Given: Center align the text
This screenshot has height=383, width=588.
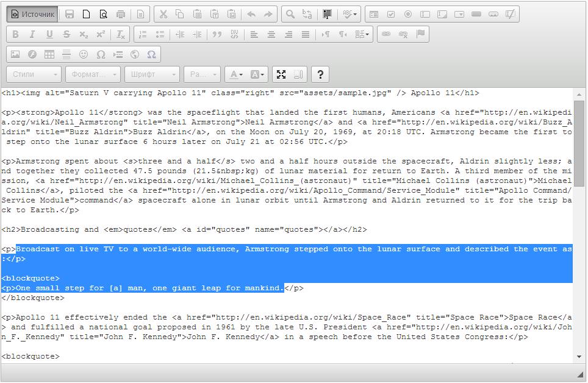Looking at the screenshot, I should coord(271,34).
